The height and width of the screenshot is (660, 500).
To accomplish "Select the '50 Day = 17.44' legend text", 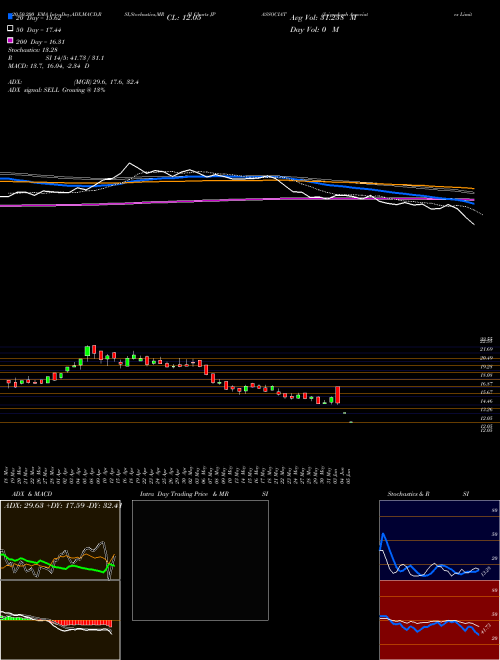I will (x=38, y=30).
